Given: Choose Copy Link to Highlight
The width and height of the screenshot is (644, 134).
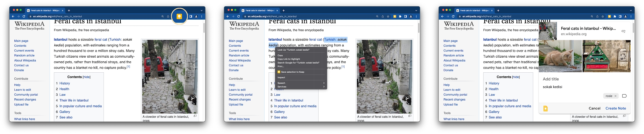Looking at the screenshot, I should pyautogui.click(x=301, y=59).
